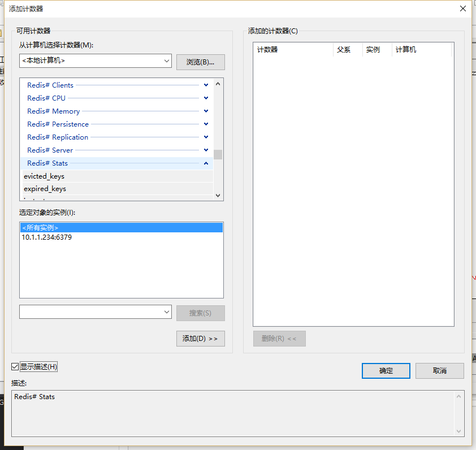Click the Redis# Stats group label
The image size is (476, 450).
(47, 163)
